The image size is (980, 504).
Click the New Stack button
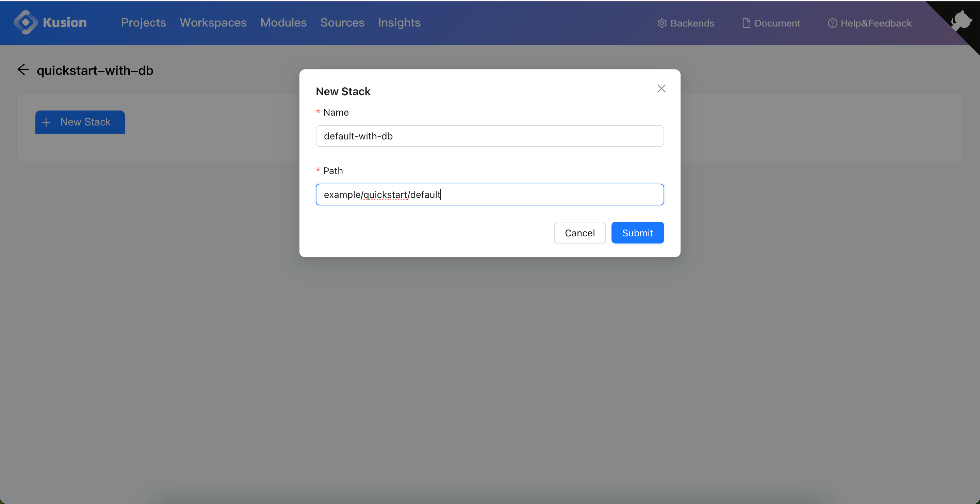tap(80, 122)
